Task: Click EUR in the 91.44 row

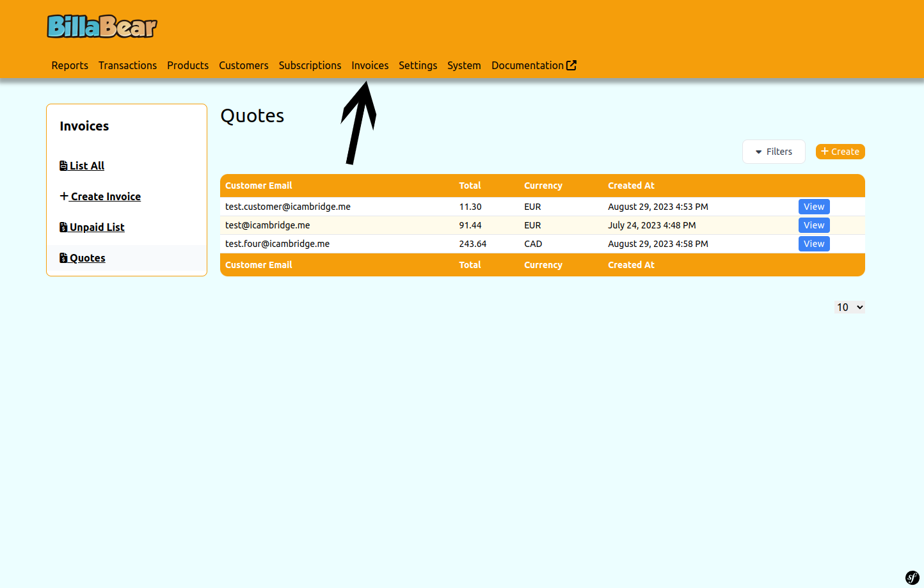Action: [x=532, y=225]
